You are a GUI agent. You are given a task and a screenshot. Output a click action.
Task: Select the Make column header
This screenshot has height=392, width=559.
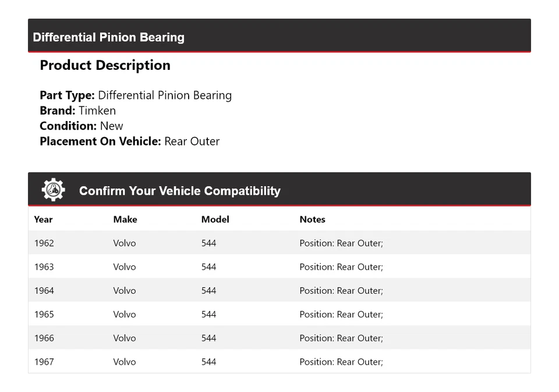point(125,219)
